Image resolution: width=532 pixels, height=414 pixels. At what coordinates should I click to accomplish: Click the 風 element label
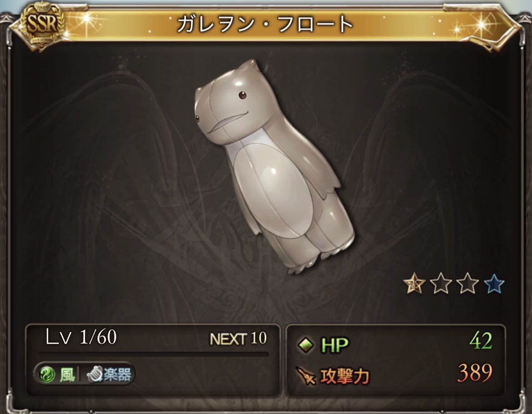pyautogui.click(x=67, y=375)
